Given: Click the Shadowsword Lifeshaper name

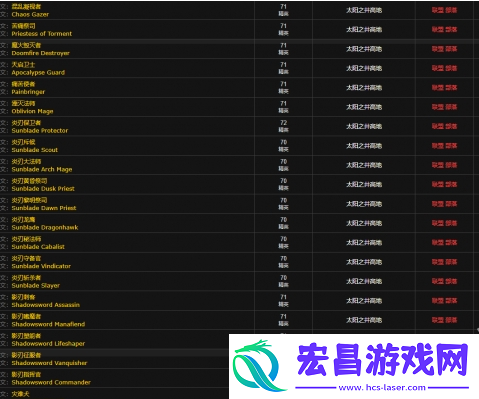Looking at the screenshot, I should [48, 343].
